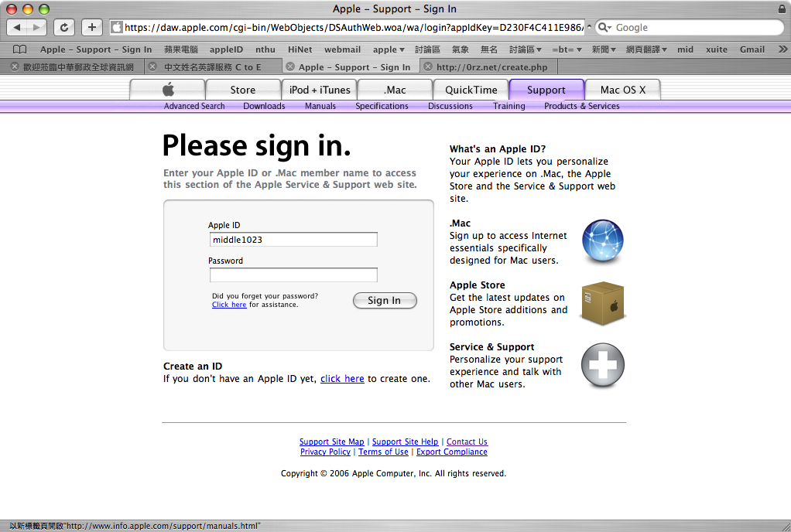
Task: Open the 'Gmail' bookmark
Action: point(752,49)
